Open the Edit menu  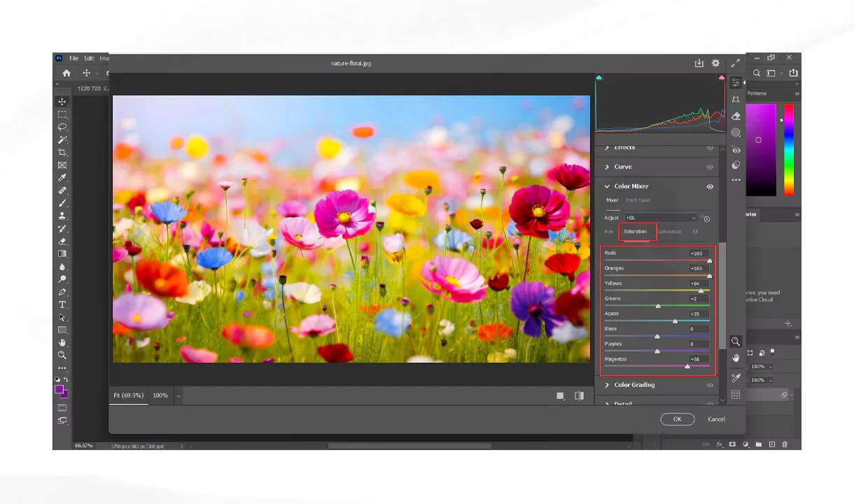tap(89, 58)
